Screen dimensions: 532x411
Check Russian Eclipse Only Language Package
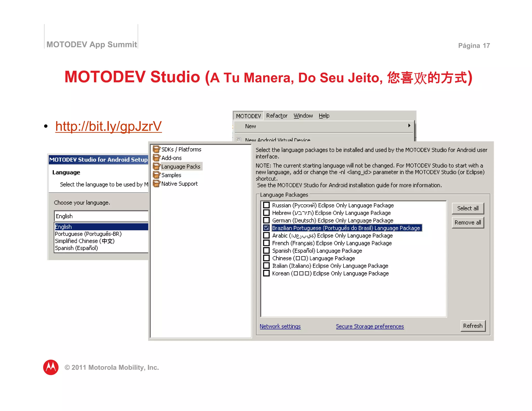click(266, 205)
